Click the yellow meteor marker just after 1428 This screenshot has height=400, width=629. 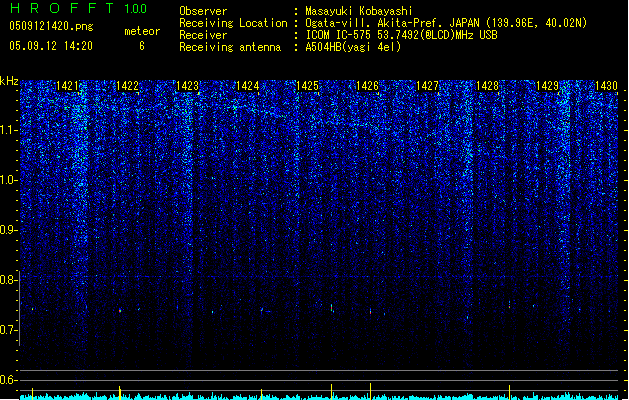(509, 392)
